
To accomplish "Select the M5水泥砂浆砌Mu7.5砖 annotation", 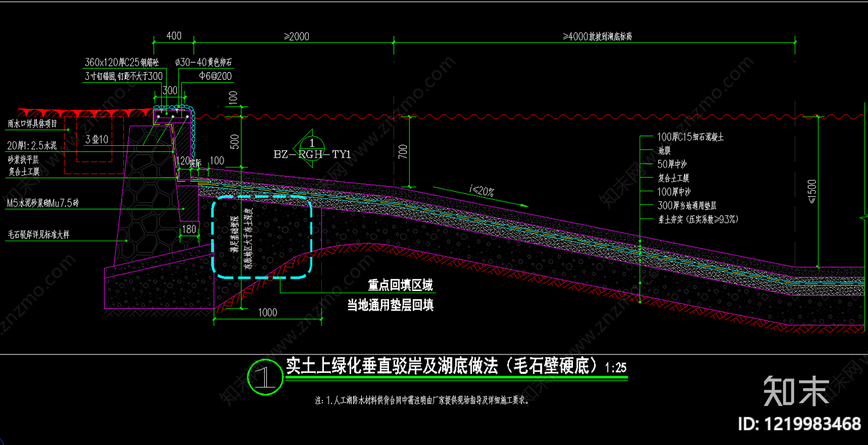I will tap(43, 203).
